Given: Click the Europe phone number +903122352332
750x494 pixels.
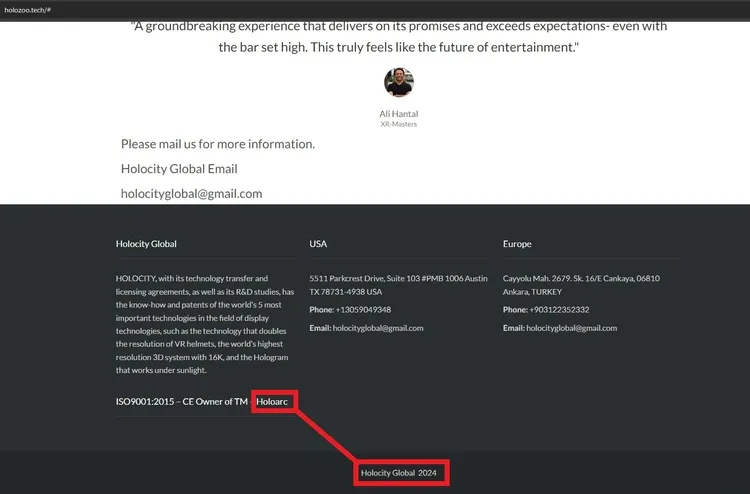Looking at the screenshot, I should 559,310.
